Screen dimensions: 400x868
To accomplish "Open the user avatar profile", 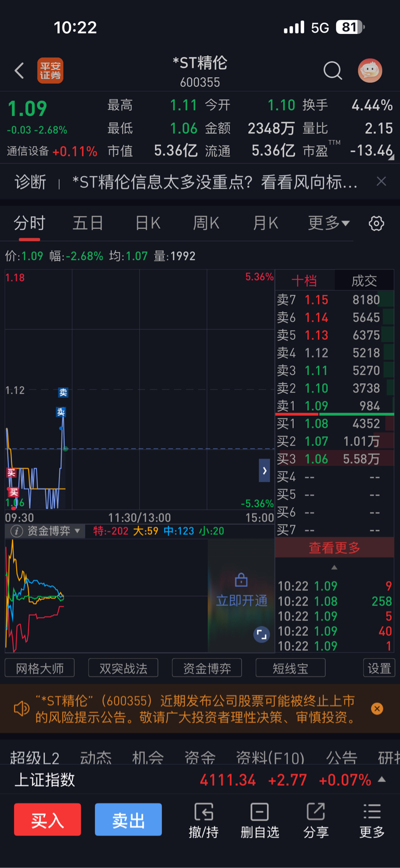I will tap(370, 70).
